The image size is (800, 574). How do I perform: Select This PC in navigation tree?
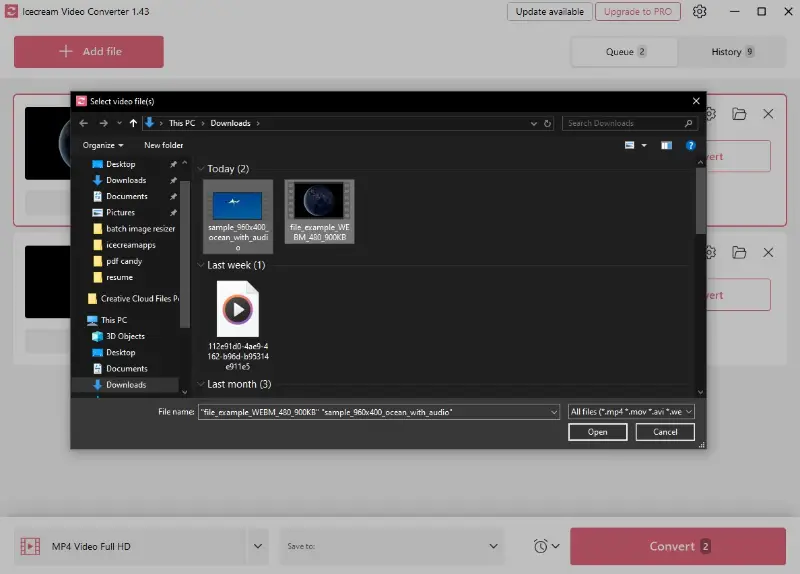tap(114, 320)
